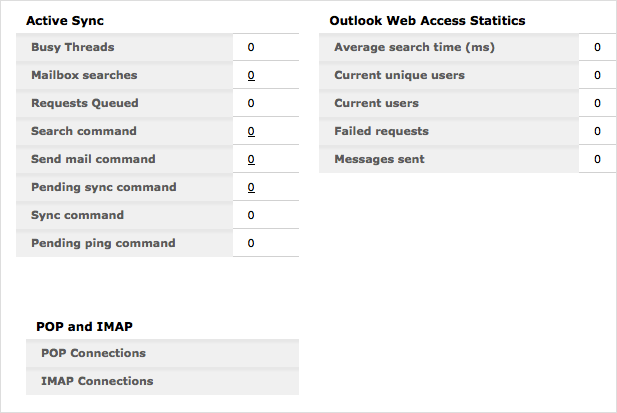Click the POP and IMAP section heading
The height and width of the screenshot is (413, 617).
(x=84, y=326)
